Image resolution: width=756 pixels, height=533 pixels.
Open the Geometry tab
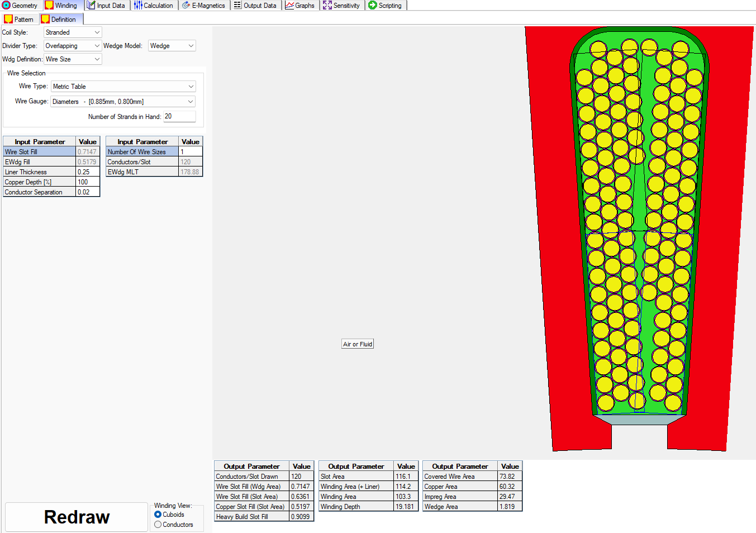pos(20,6)
